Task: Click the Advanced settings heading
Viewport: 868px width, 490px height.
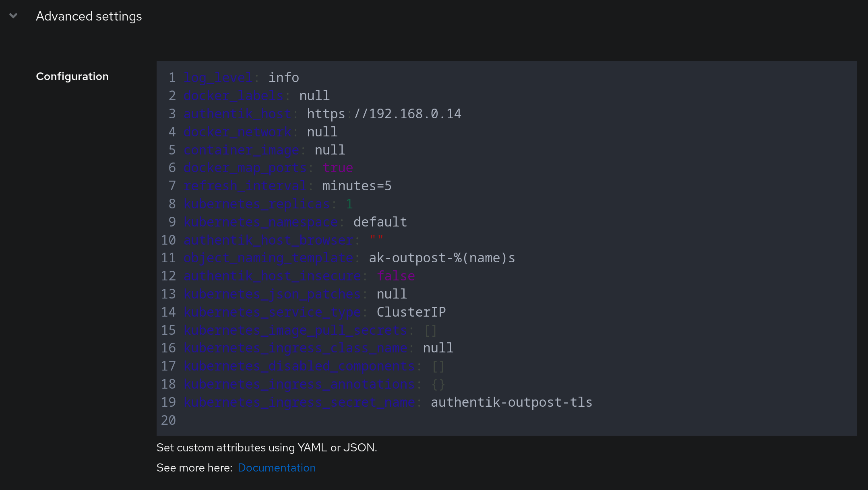Action: (89, 16)
